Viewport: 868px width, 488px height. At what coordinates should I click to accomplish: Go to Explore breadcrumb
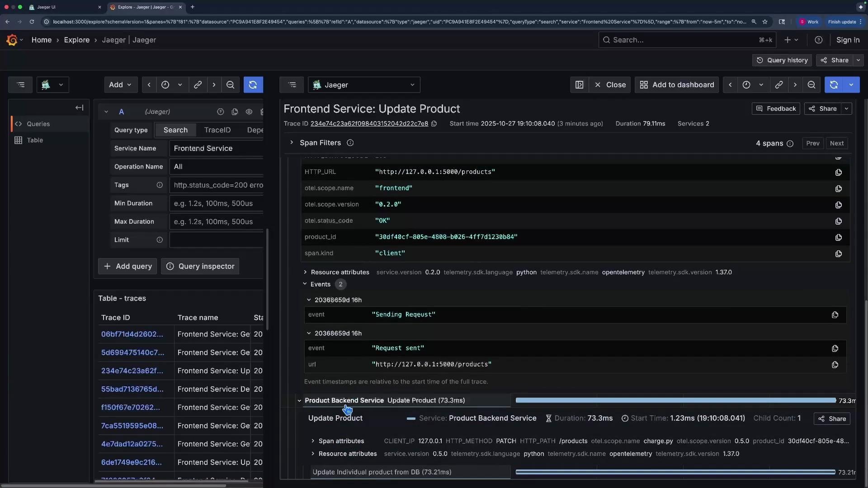click(77, 40)
